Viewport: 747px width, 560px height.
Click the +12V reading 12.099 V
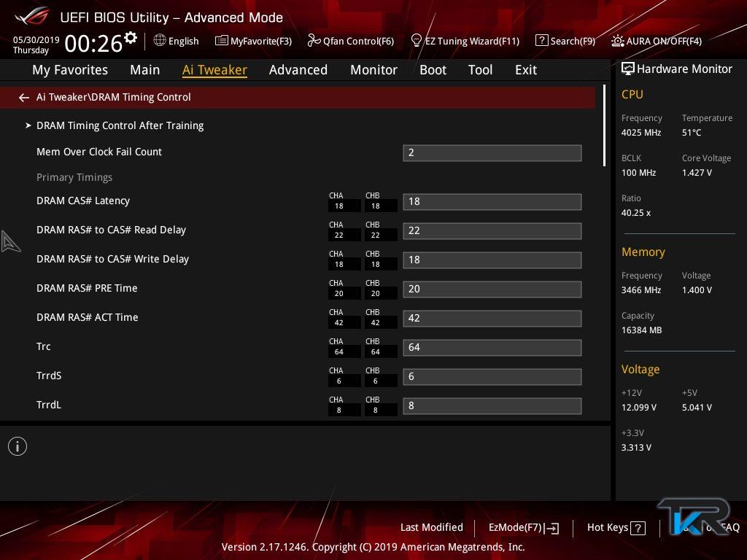[x=639, y=408]
